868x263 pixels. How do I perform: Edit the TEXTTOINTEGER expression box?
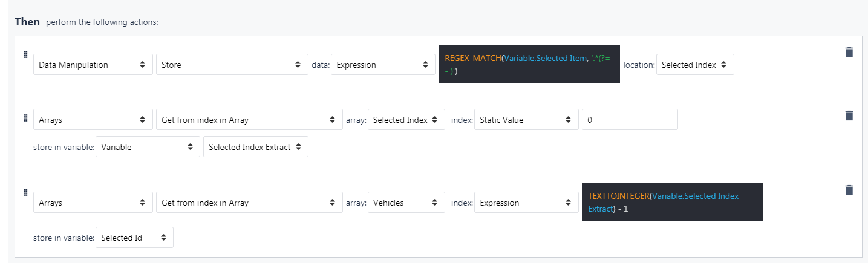click(672, 202)
